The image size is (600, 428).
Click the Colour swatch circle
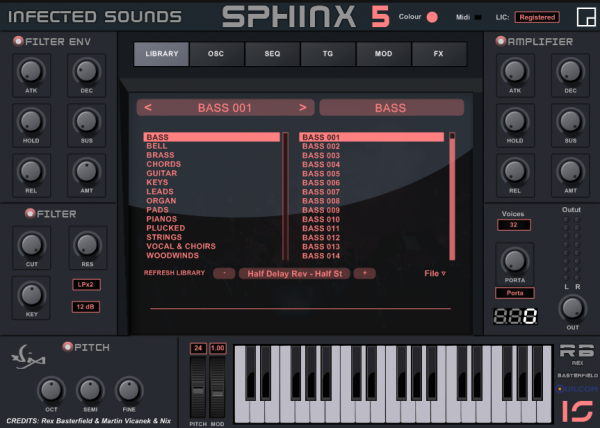pyautogui.click(x=432, y=17)
